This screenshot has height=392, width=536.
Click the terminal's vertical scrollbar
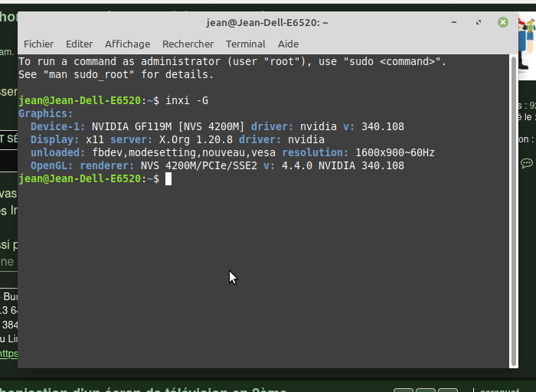tap(513, 207)
